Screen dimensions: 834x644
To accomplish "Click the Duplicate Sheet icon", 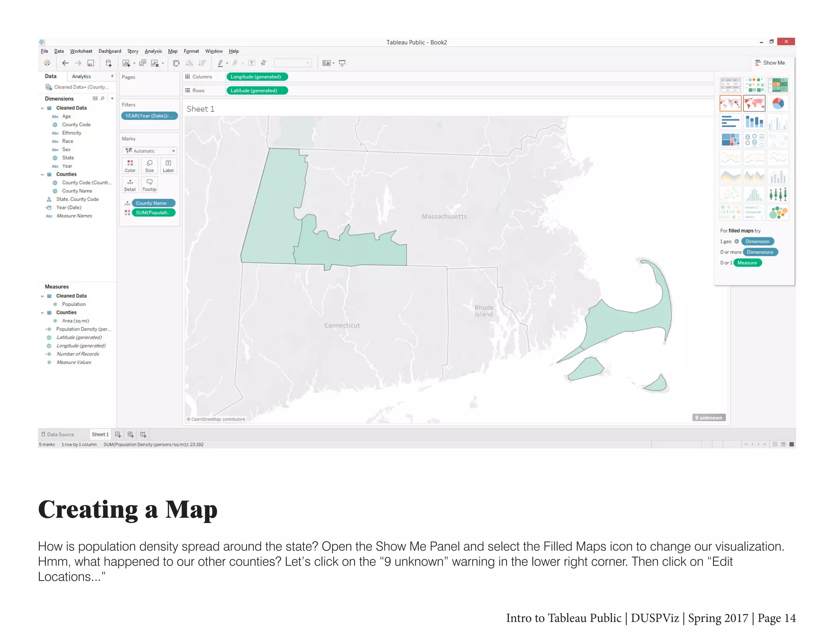I will pyautogui.click(x=143, y=63).
